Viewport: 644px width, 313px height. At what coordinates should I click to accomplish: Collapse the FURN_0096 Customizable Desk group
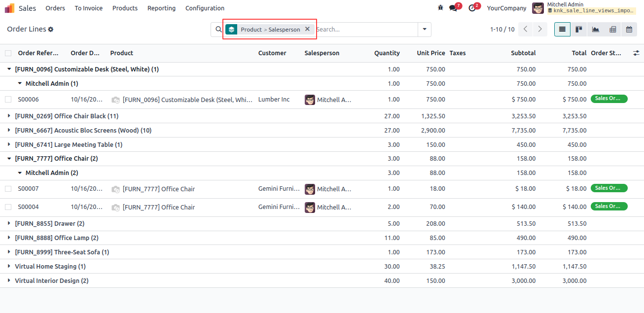tap(9, 70)
